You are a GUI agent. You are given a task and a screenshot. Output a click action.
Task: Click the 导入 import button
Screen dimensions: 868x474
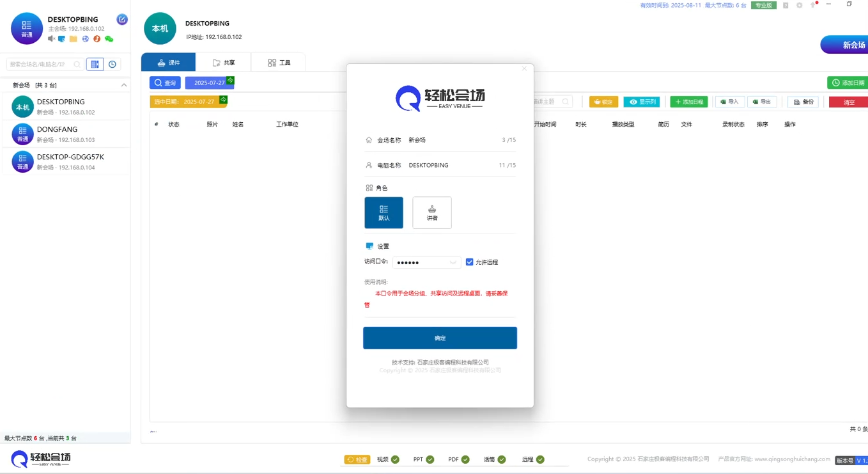tap(730, 102)
